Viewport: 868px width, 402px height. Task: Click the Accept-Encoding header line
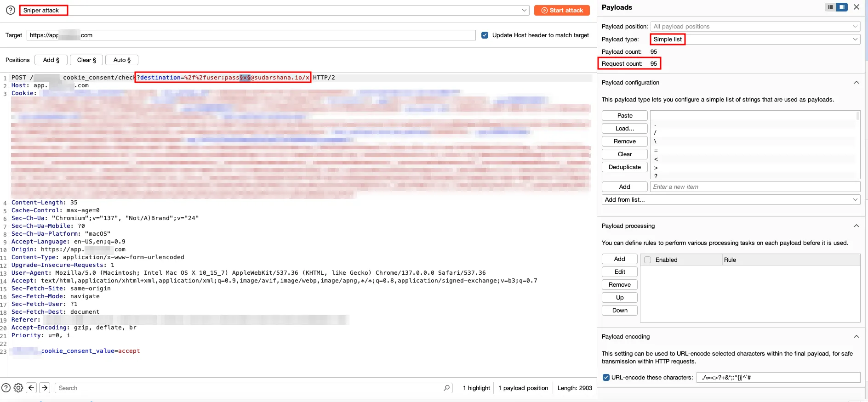tap(74, 327)
